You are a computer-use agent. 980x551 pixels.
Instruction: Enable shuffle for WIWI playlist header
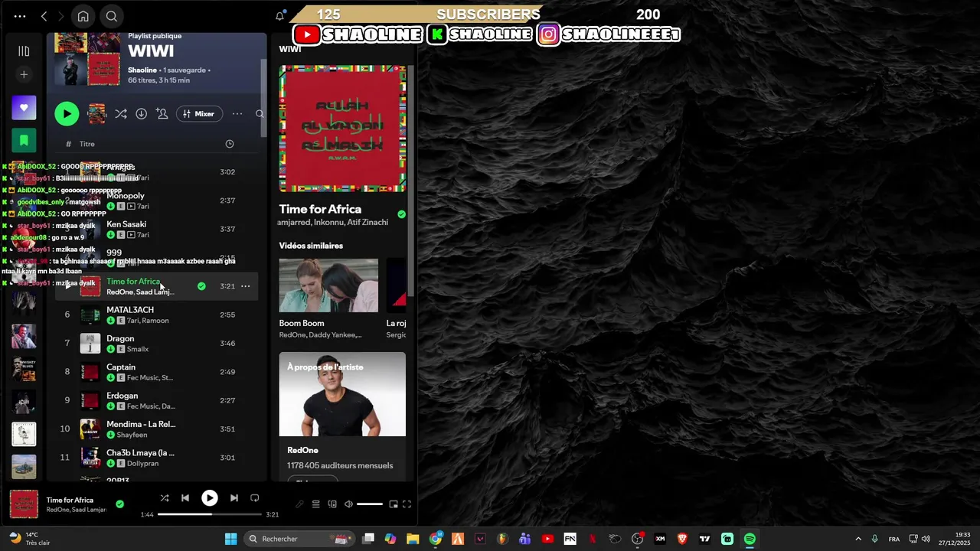pos(121,114)
